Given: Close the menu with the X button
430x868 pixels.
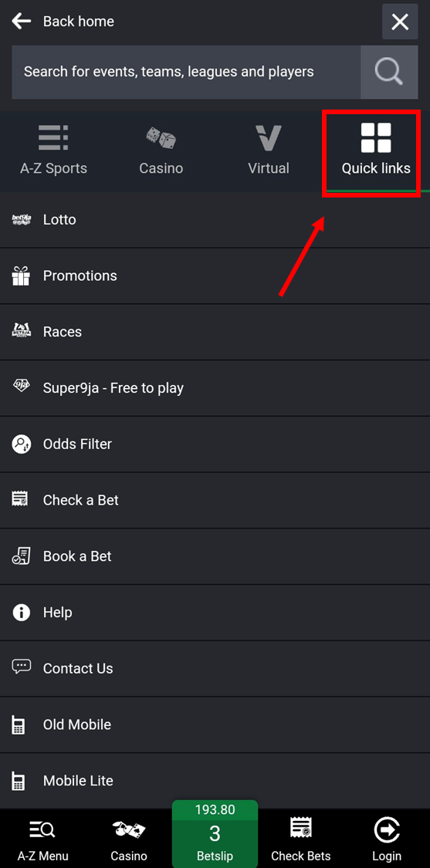Looking at the screenshot, I should (400, 22).
